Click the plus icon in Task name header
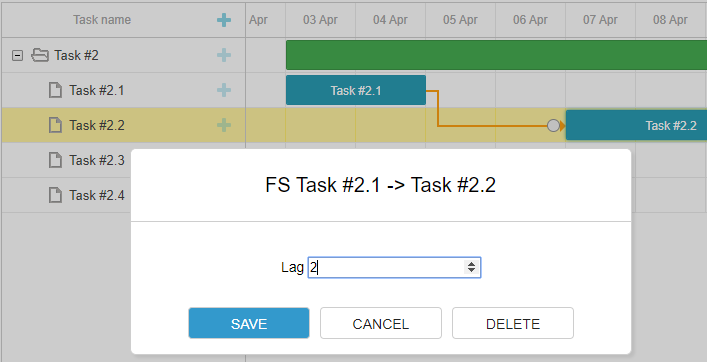Screen dimensions: 707x362 (224, 20)
